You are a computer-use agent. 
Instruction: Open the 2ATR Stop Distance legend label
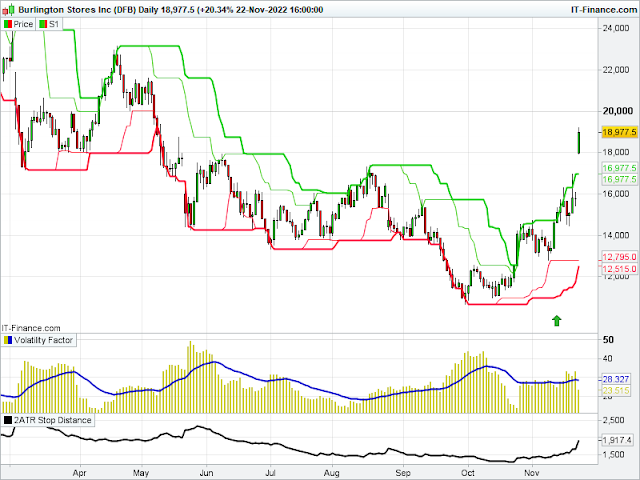(x=53, y=420)
